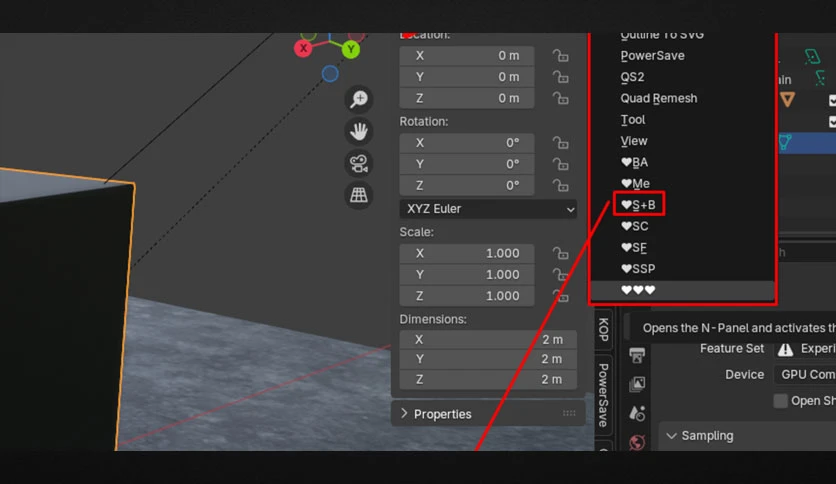Click the hand pan view icon
The image size is (836, 484).
pos(359,131)
